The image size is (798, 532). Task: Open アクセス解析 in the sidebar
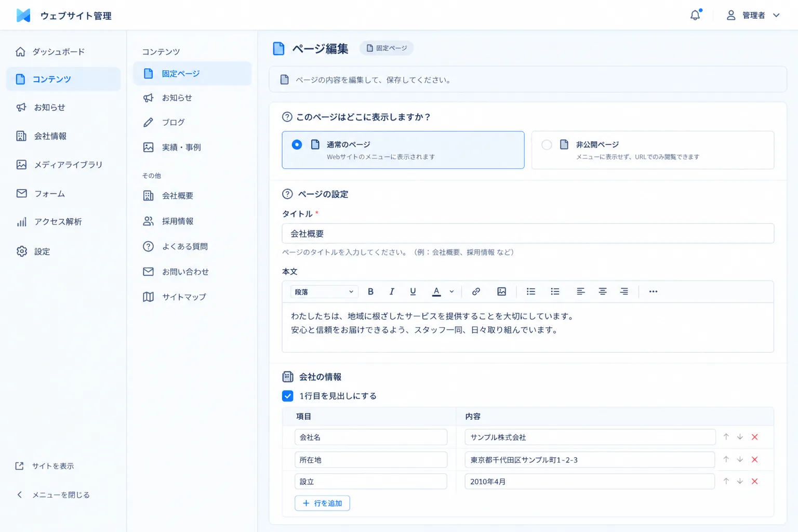point(63,222)
